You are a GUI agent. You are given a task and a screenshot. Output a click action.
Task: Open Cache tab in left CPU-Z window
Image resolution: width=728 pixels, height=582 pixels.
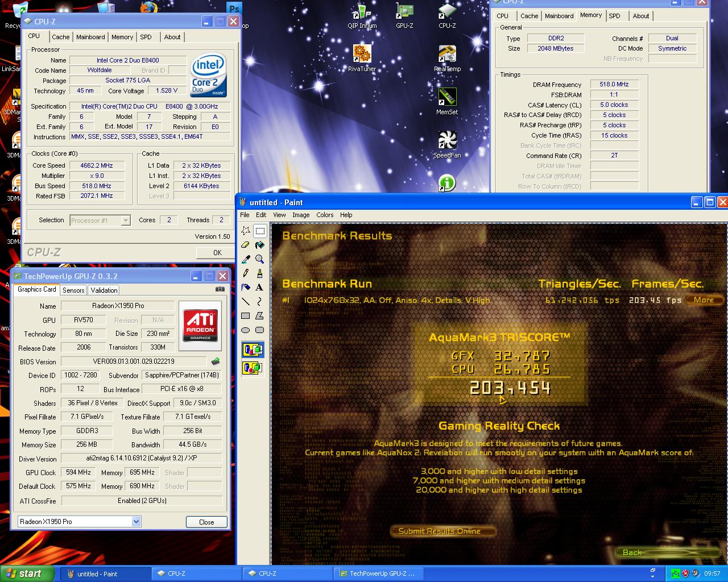pos(61,37)
